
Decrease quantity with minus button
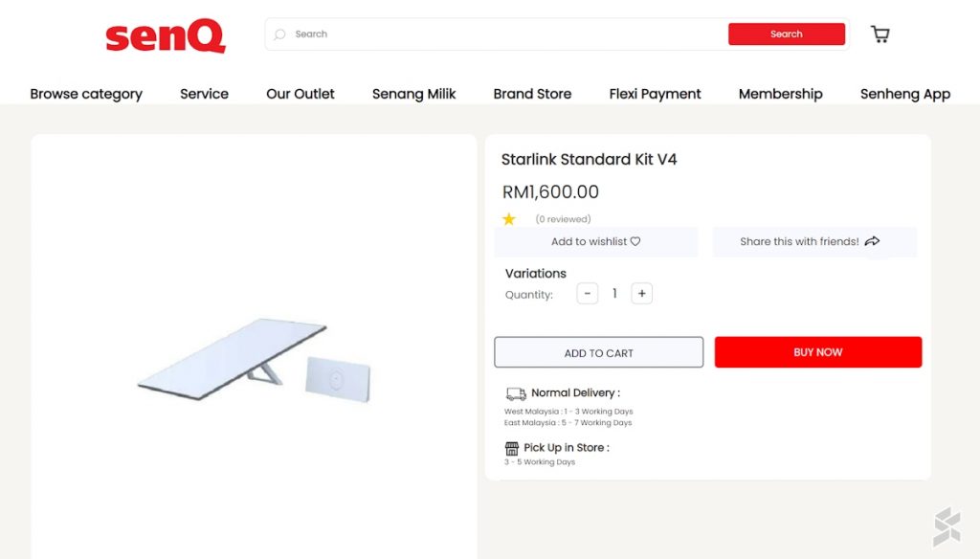(588, 294)
